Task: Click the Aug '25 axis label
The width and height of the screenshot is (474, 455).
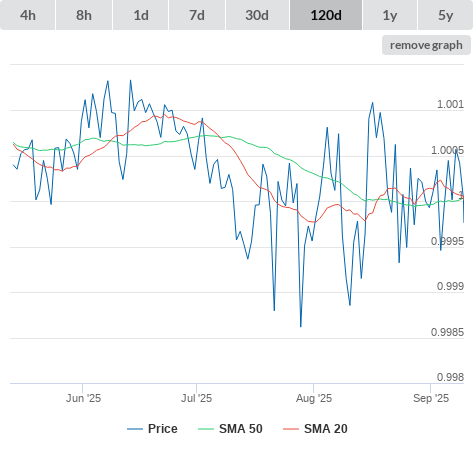Action: pyautogui.click(x=314, y=398)
